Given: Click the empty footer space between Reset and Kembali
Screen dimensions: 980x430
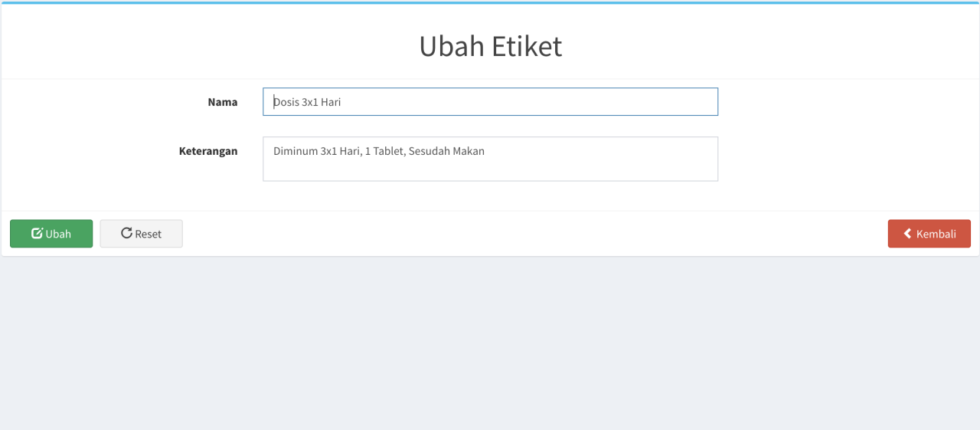Looking at the screenshot, I should pos(536,234).
